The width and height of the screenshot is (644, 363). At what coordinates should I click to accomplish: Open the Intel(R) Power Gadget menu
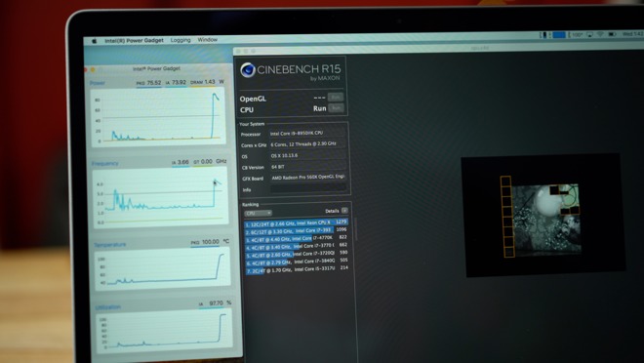(x=134, y=40)
